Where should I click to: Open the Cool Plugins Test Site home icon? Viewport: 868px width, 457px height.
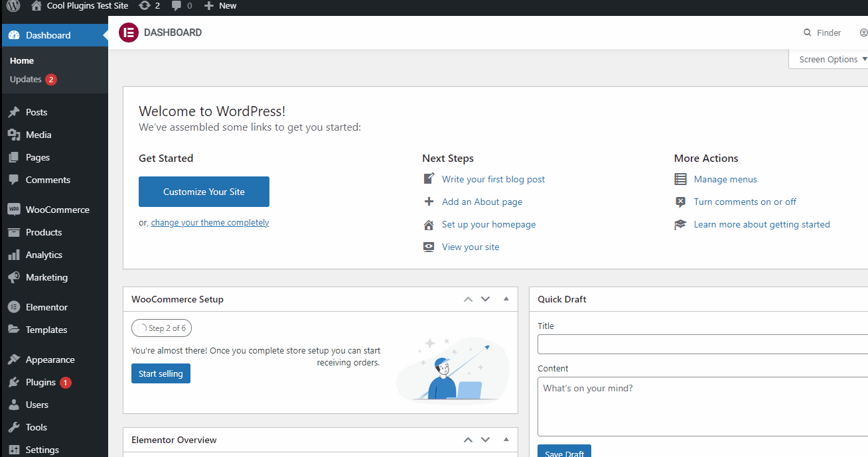36,6
